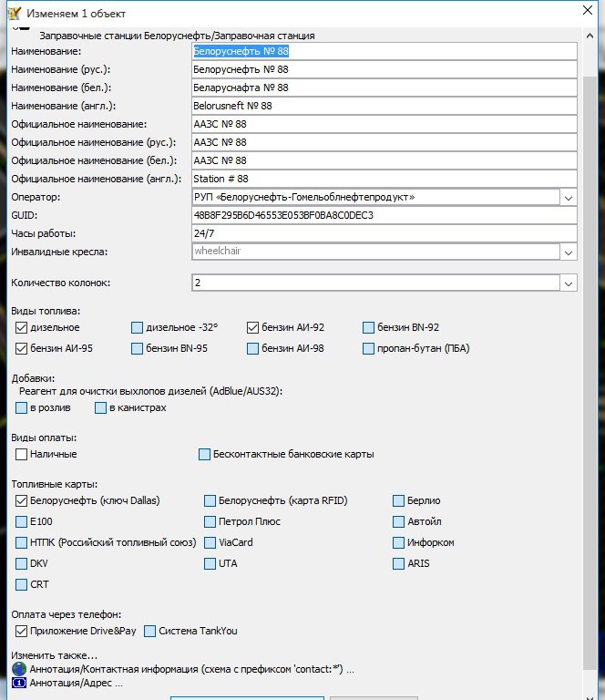
Task: Check the E100 fuel card
Action: coord(22,521)
